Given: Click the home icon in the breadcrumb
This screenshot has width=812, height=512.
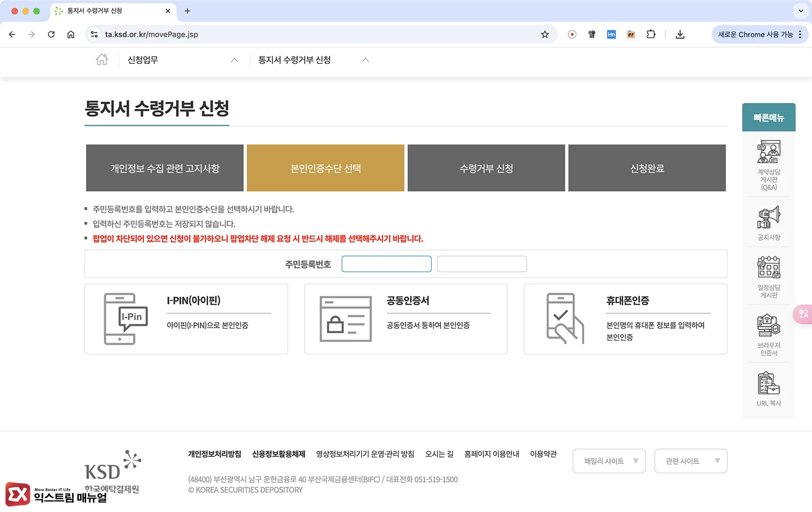Looking at the screenshot, I should click(x=101, y=60).
